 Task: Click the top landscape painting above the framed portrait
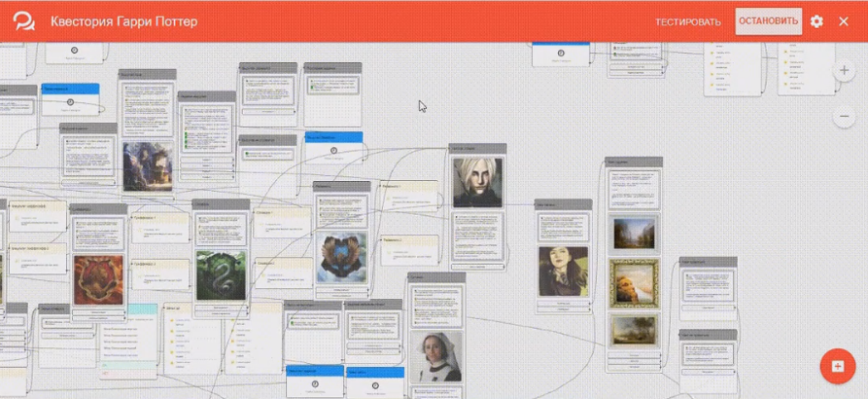pos(634,234)
